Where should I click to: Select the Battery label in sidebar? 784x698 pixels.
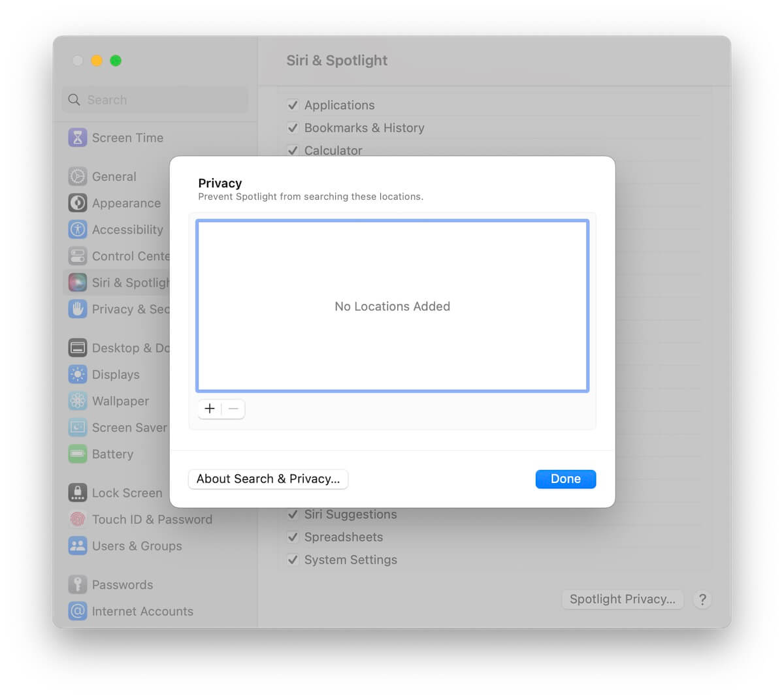tap(112, 454)
